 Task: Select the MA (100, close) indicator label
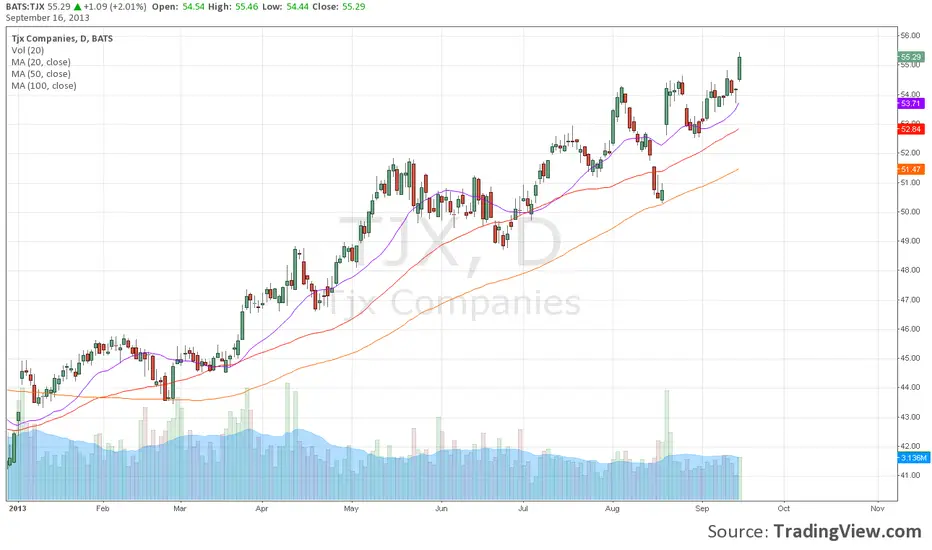[43, 86]
